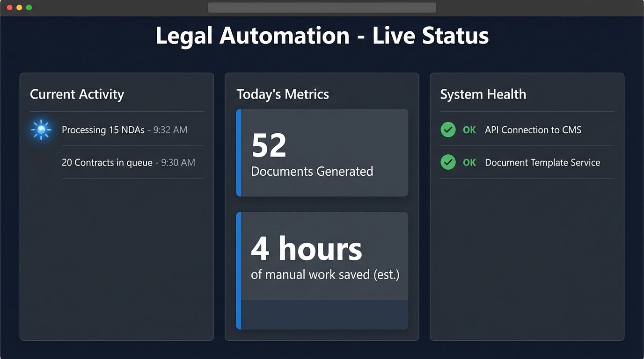Expand the Current Activity panel header
The image size is (644, 359).
[77, 94]
